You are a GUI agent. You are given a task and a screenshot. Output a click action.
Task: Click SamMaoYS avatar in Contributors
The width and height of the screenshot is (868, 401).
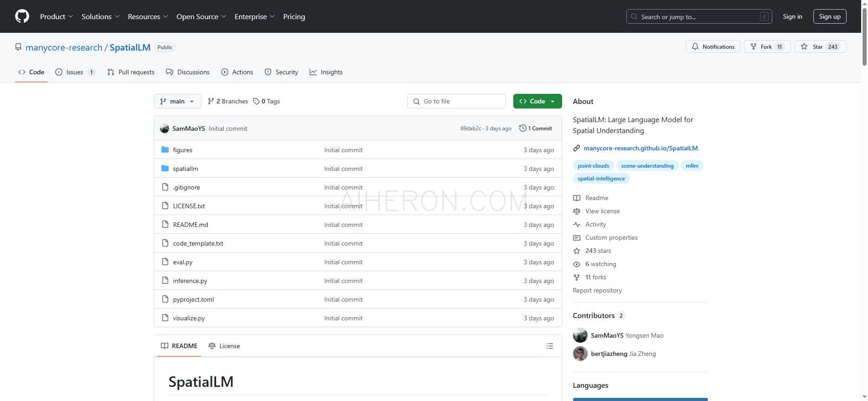(580, 335)
